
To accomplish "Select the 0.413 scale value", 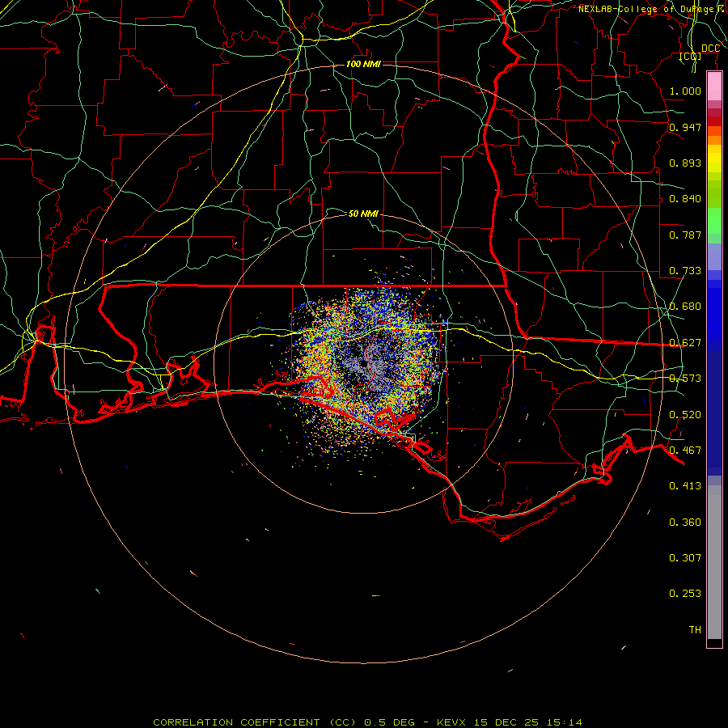I will 685,486.
